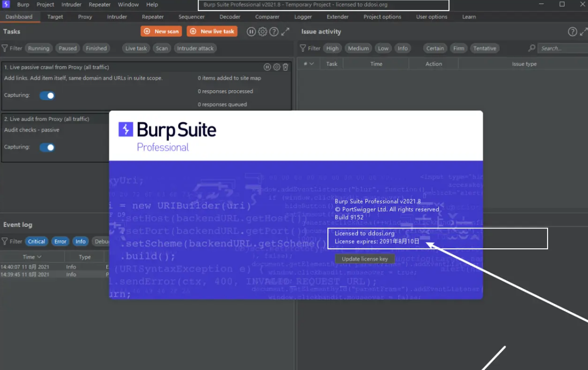Click the Tasks filter funnel icon
Viewport: 588px width, 370px height.
tap(5, 48)
